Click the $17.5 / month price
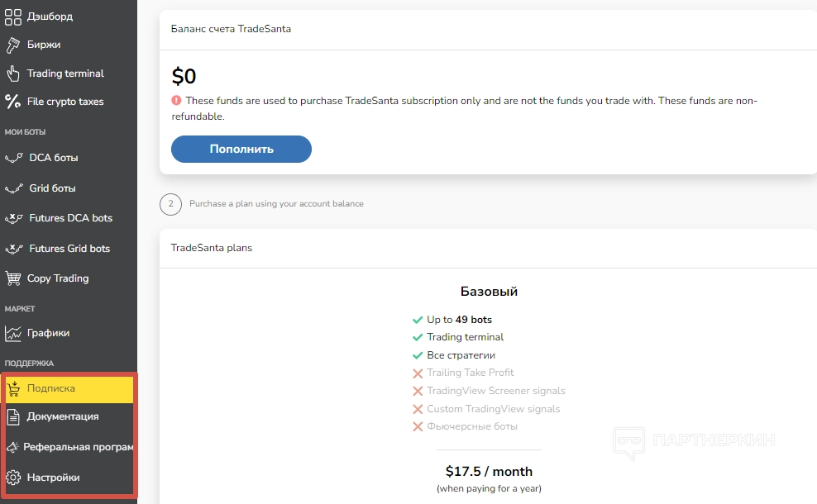This screenshot has width=817, height=504. point(489,472)
